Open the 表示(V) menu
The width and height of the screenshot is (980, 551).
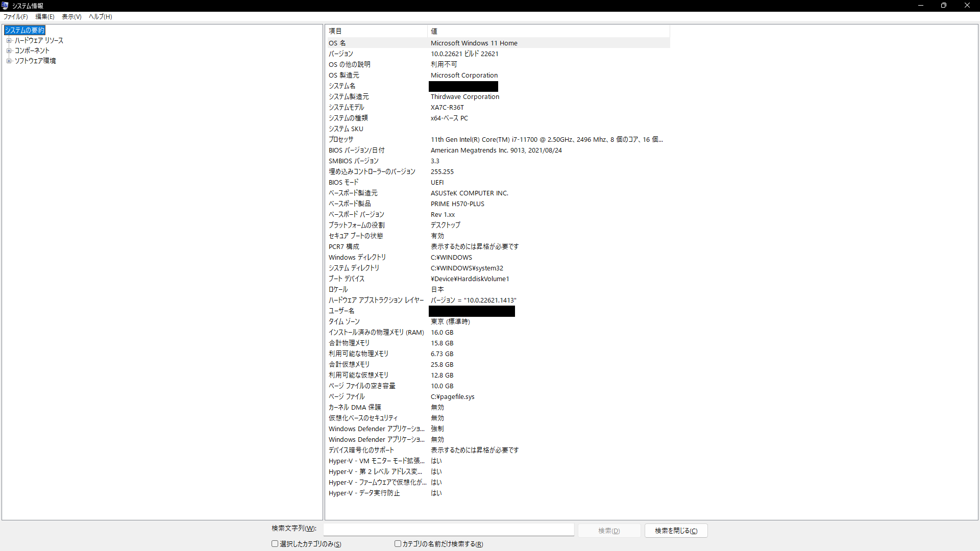[x=71, y=17]
